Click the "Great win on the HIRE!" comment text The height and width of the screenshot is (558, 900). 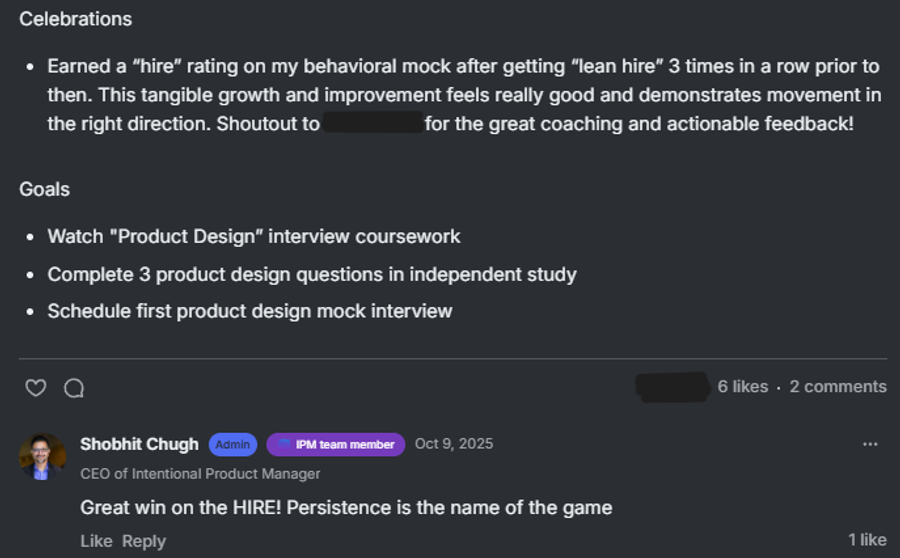tap(346, 507)
